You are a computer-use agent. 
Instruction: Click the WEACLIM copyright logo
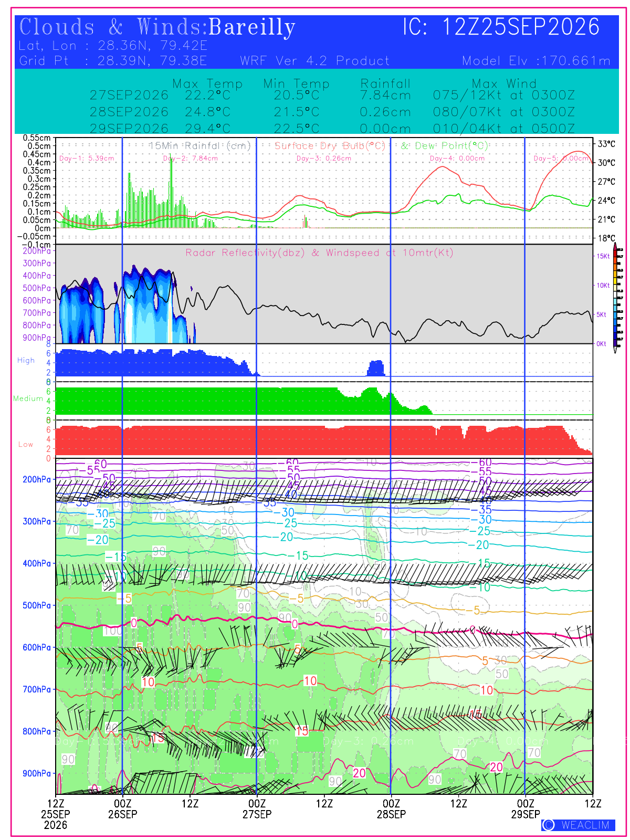tap(578, 825)
